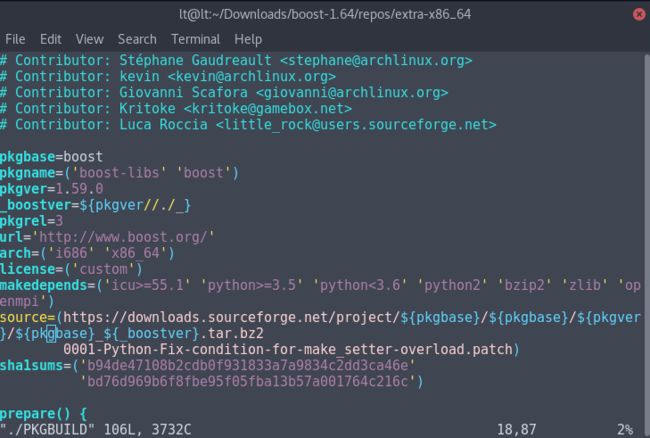Click the 'zlib' makedepends entry
Screen dimensions: 650x438
click(x=585, y=286)
